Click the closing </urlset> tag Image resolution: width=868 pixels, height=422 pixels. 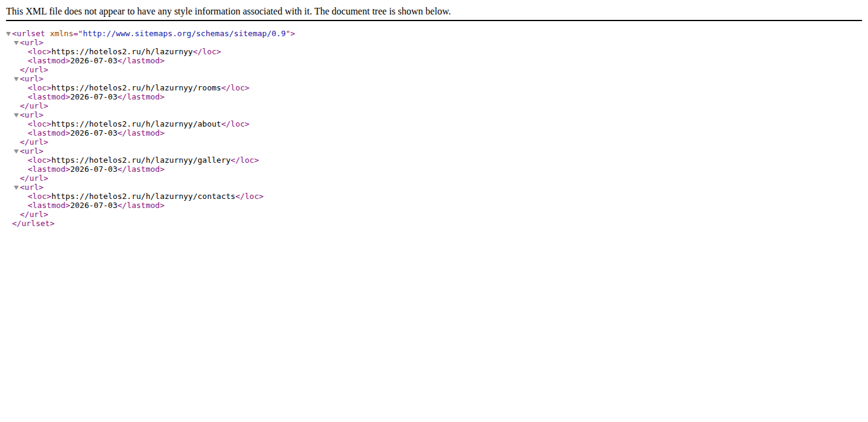(x=33, y=224)
